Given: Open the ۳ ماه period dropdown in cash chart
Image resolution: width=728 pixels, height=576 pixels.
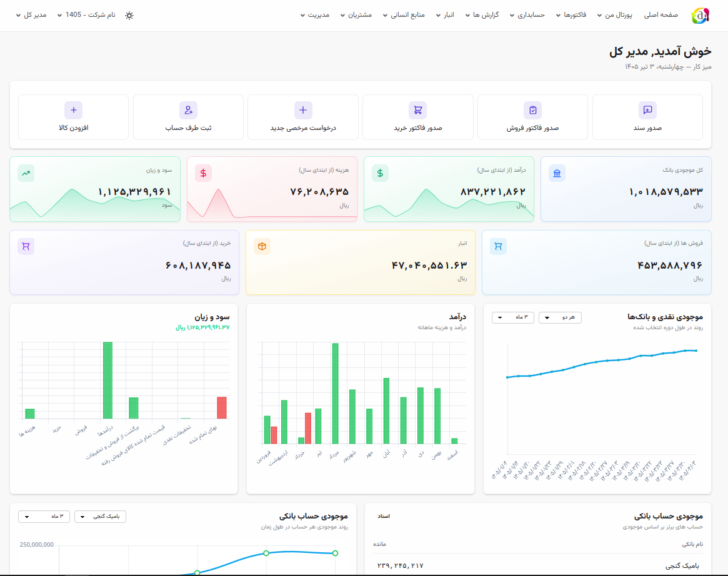Looking at the screenshot, I should click(512, 317).
